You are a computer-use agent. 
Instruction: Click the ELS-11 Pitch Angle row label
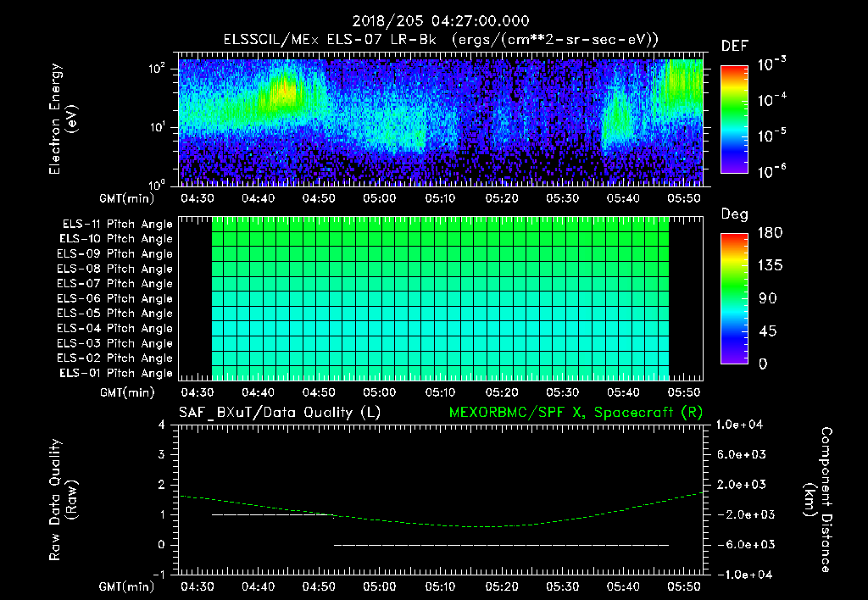pyautogui.click(x=117, y=225)
